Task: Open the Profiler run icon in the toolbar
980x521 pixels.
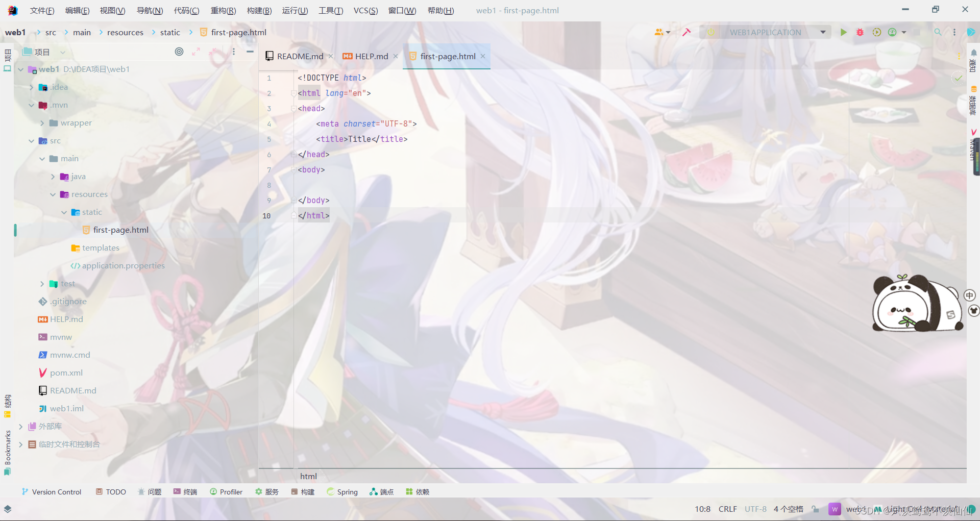Action: tap(892, 32)
